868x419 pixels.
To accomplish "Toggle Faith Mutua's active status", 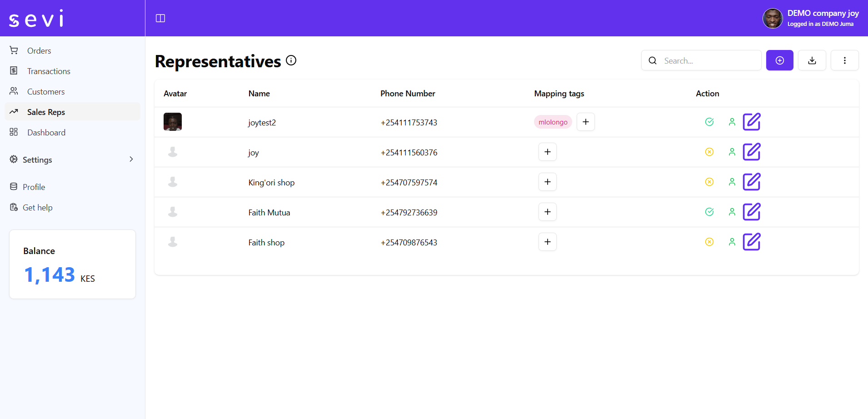I will (x=709, y=212).
